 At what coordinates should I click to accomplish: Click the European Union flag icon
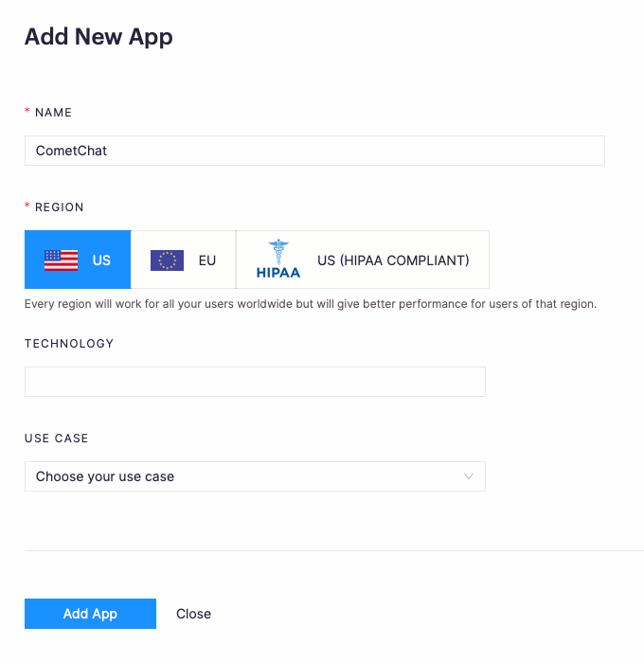pos(167,260)
